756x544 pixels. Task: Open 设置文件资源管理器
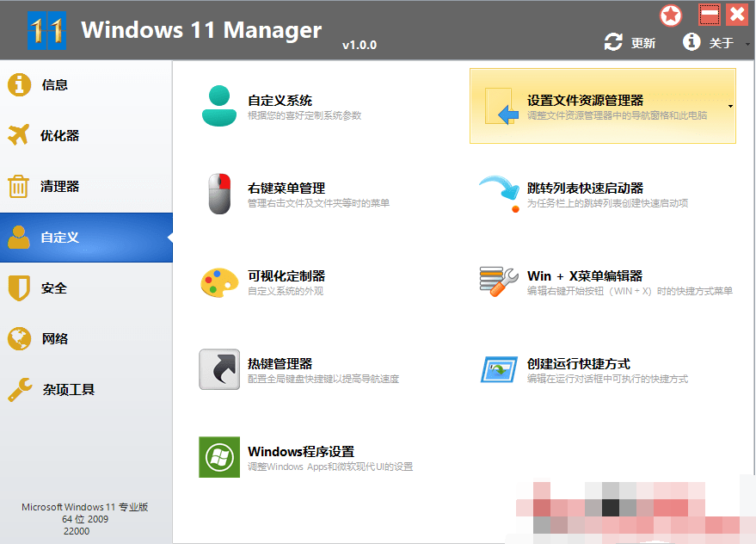point(603,106)
